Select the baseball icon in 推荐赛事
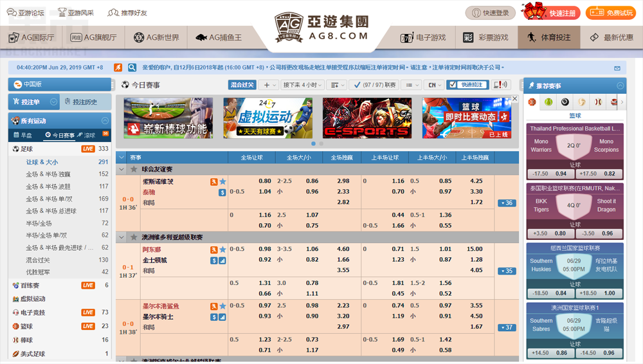Viewport: 643px width, 364px height. coord(598,102)
